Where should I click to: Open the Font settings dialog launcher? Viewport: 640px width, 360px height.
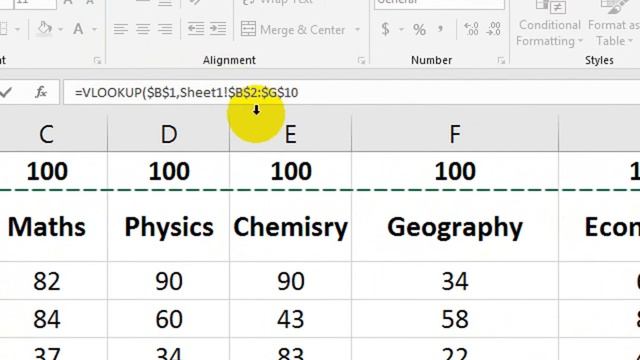(x=97, y=60)
